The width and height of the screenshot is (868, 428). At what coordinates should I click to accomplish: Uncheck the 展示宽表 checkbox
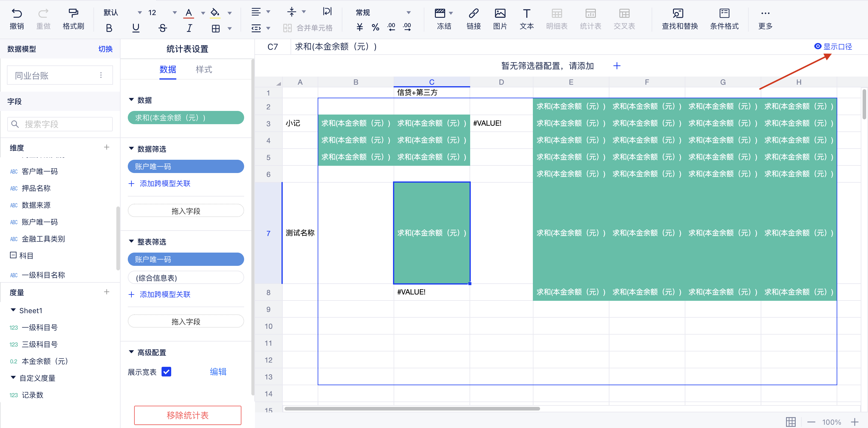tap(166, 372)
